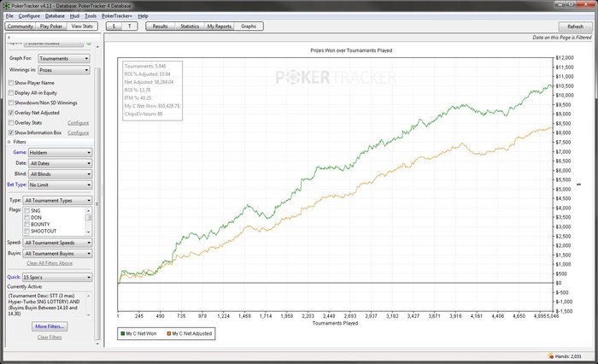This screenshot has height=364, width=598.
Task: Open the Bet Type No Limit dropdown
Action: tap(61, 185)
